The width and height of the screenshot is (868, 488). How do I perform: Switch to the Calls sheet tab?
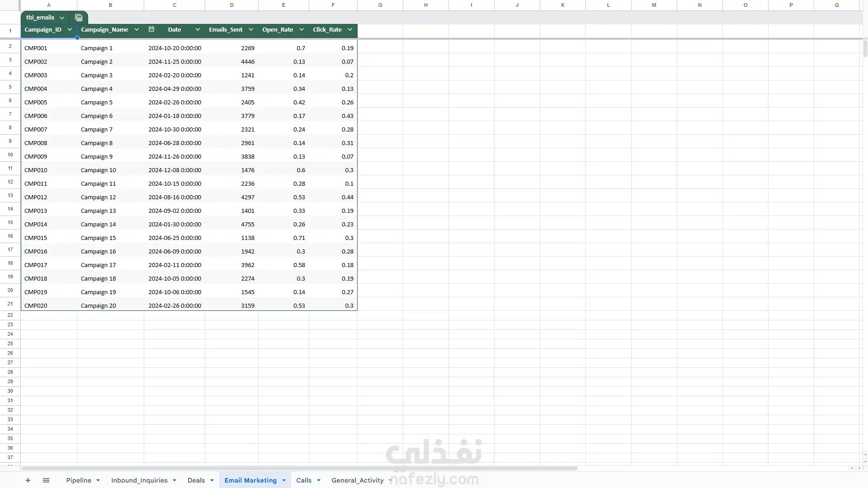304,480
